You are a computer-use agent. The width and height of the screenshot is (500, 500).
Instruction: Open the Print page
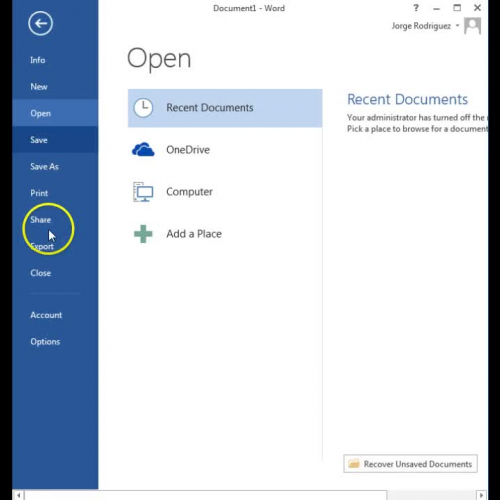[x=55, y=193]
